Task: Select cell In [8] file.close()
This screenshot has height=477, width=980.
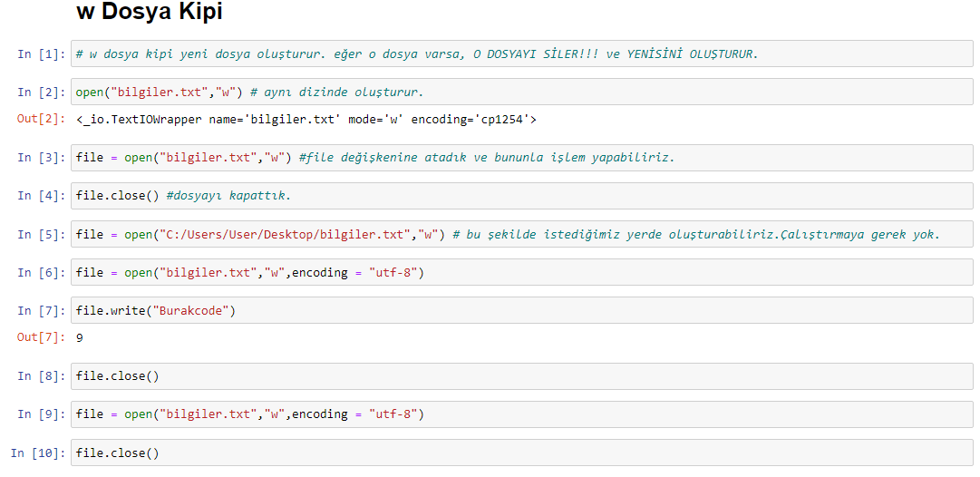Action: (x=522, y=375)
